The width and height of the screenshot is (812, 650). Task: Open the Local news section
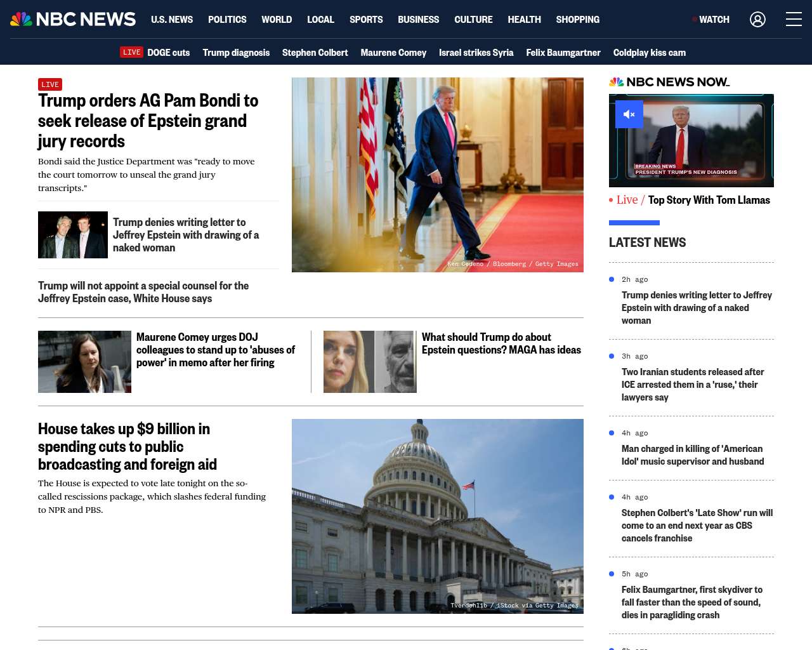320,20
